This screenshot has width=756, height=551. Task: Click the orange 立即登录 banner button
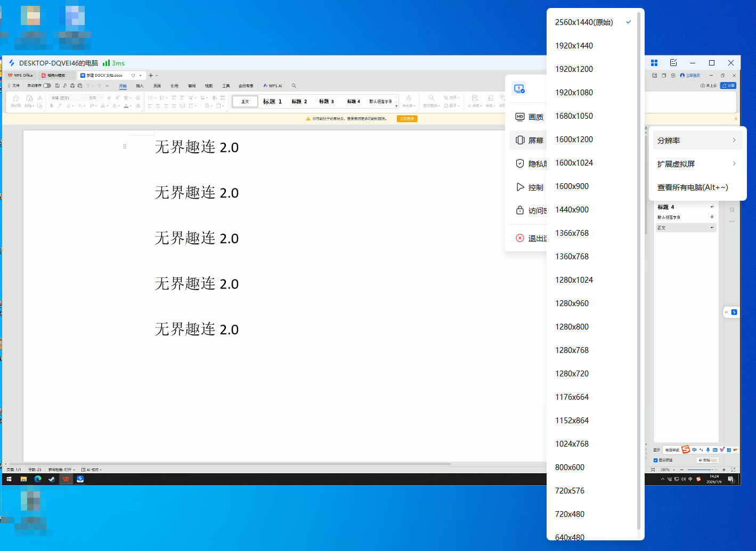coord(407,119)
